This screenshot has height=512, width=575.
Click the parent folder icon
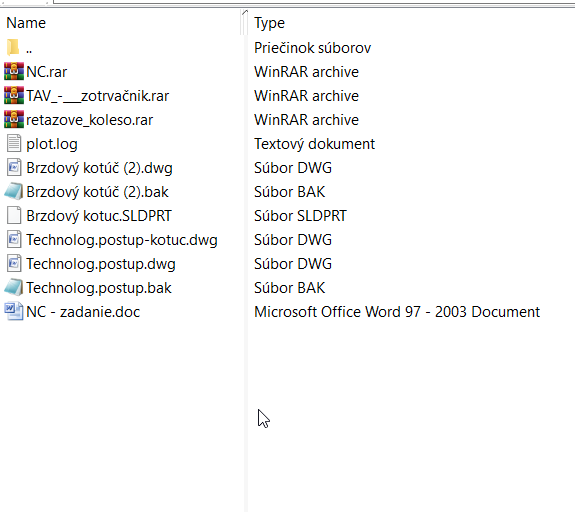[x=13, y=48]
